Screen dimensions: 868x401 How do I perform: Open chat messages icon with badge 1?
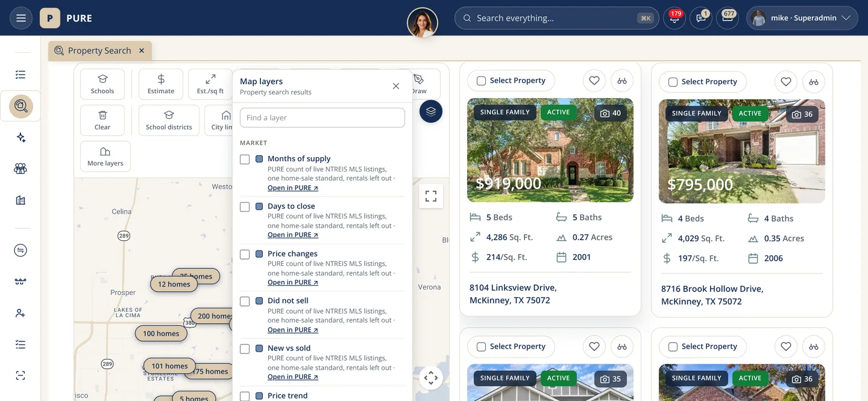pyautogui.click(x=701, y=18)
